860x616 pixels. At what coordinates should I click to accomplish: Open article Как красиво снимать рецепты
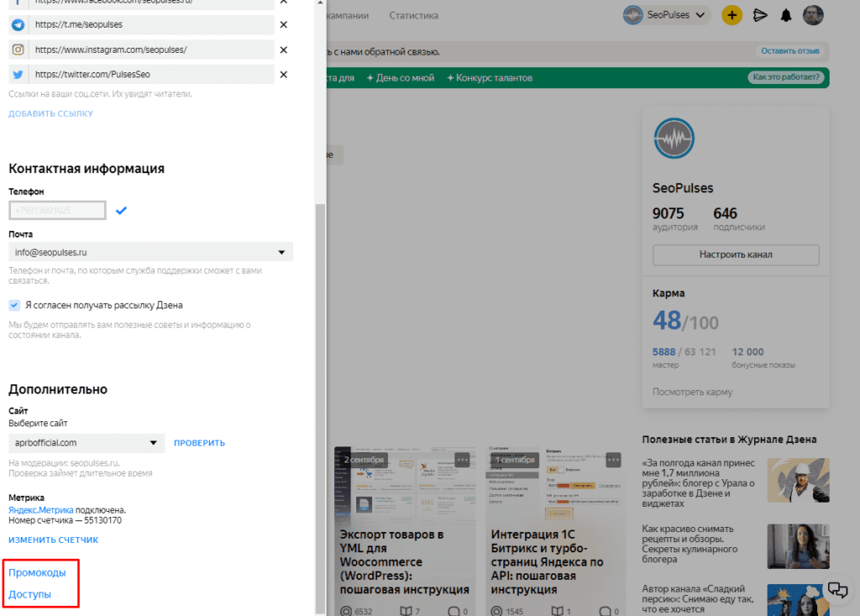pos(690,544)
